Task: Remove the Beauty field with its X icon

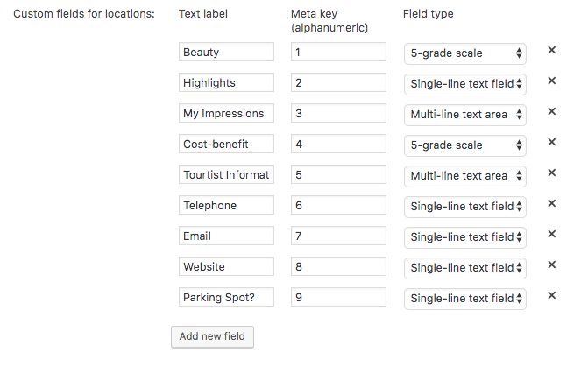Action: click(552, 51)
